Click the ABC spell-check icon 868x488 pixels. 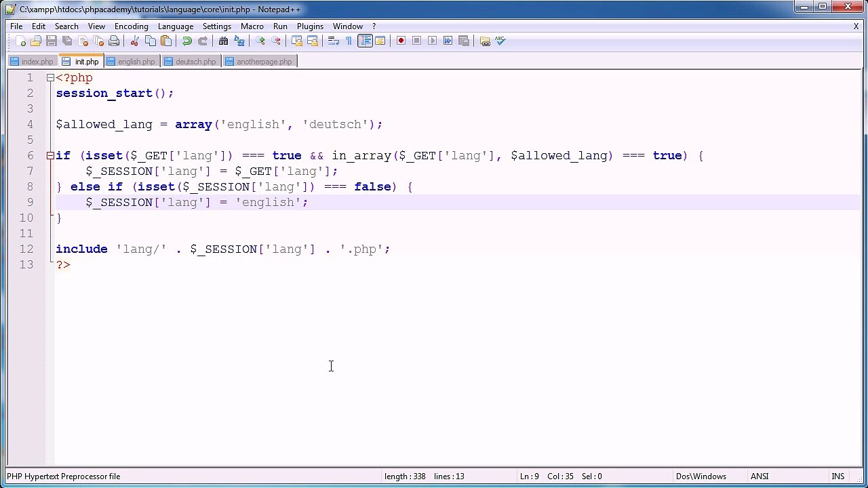(500, 41)
